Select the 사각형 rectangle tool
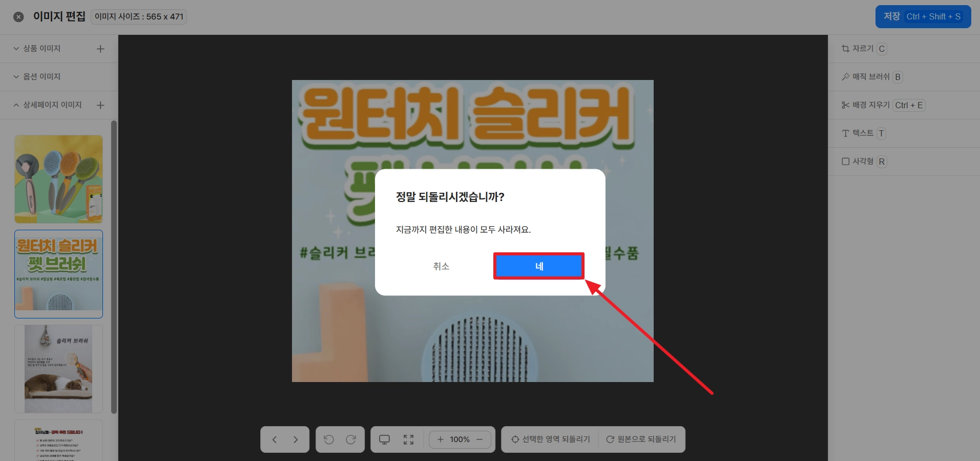This screenshot has height=461, width=980. click(x=864, y=162)
